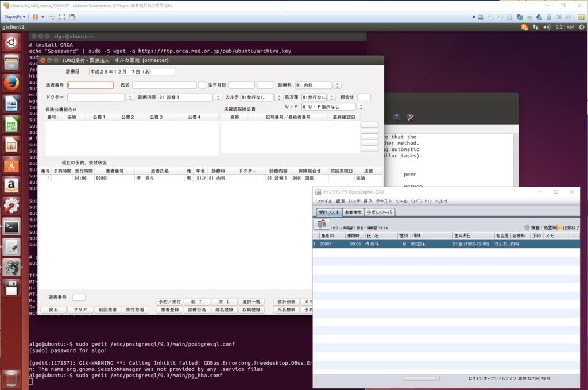Open Ubuntu system gear menu
Viewport: 588px width, 390px height.
click(x=582, y=27)
